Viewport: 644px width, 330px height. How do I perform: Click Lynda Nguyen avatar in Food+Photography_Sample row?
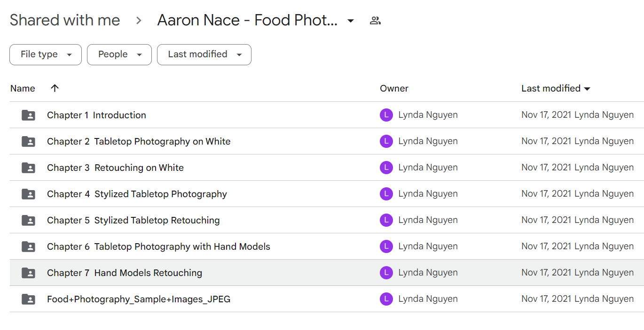(386, 299)
